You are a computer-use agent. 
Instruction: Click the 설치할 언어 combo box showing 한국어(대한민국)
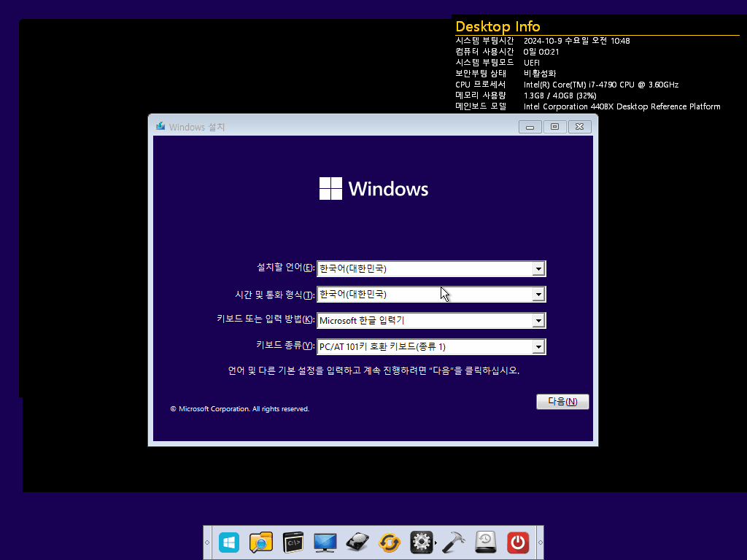point(431,268)
